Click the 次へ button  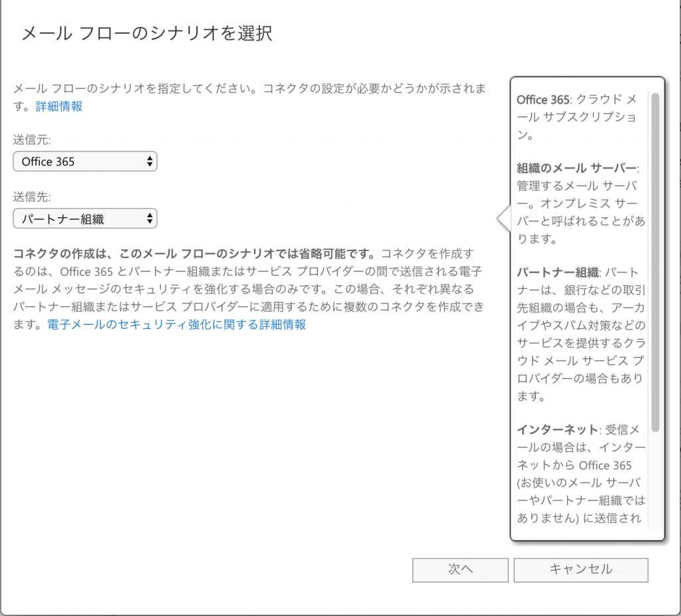(x=460, y=569)
